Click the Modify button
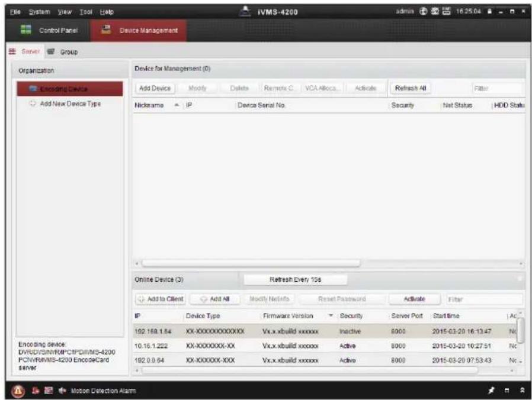 197,88
